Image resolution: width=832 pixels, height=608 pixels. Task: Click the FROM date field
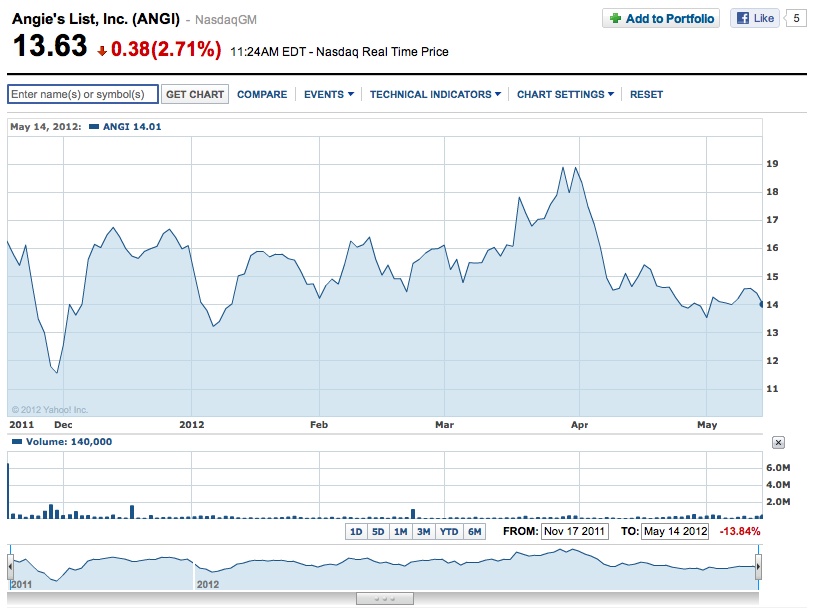[575, 532]
